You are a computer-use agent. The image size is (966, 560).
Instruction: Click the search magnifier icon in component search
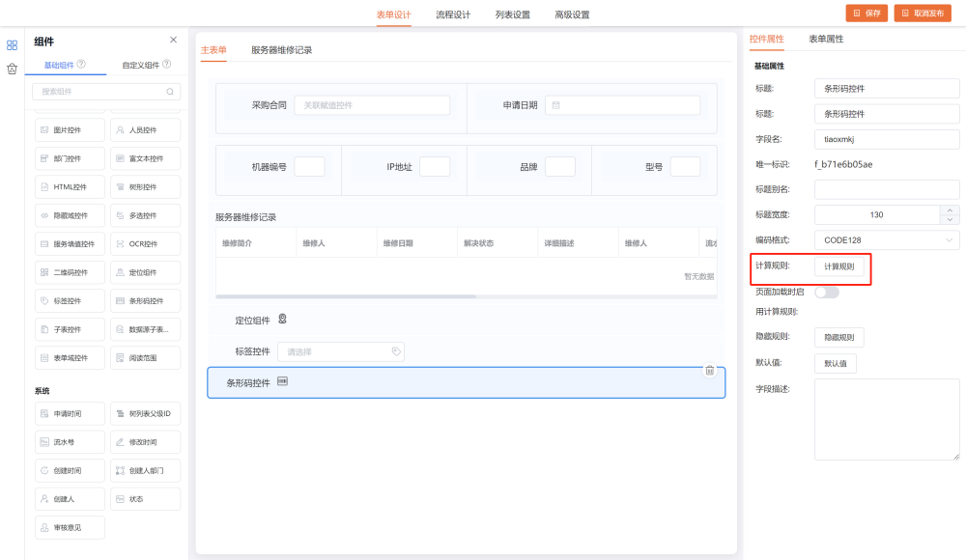(170, 92)
